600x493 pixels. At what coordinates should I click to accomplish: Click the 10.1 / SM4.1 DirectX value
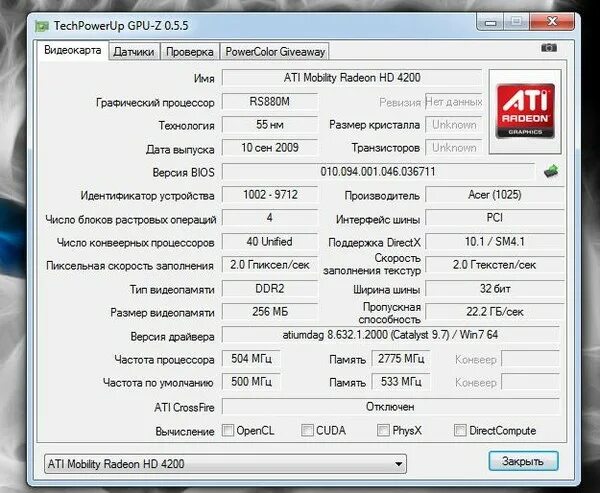pos(495,242)
